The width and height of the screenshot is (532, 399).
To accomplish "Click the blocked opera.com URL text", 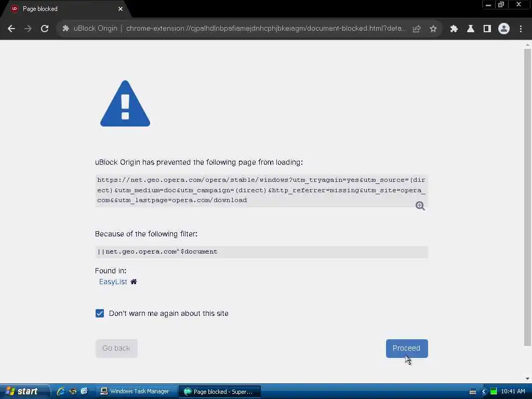I will (261, 190).
